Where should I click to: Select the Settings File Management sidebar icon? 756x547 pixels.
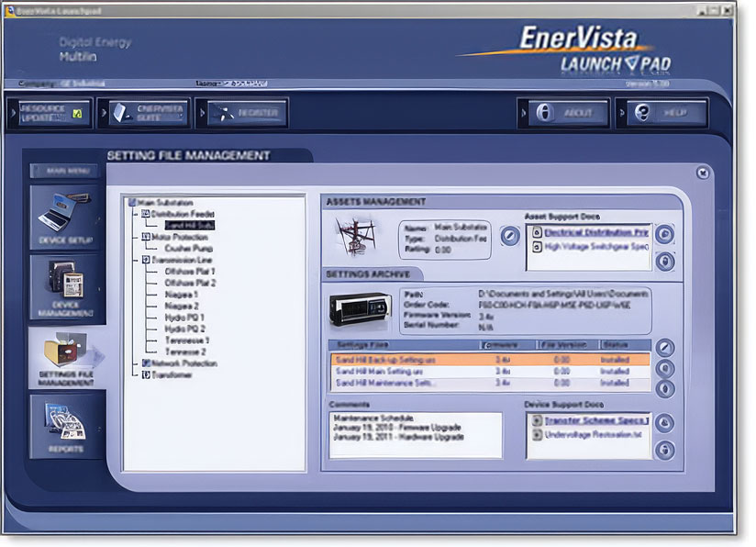click(x=66, y=358)
